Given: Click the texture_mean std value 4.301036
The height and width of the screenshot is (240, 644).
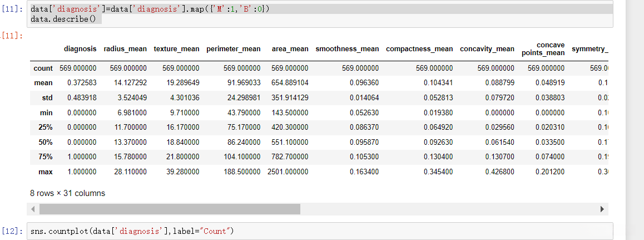Looking at the screenshot, I should tap(185, 98).
